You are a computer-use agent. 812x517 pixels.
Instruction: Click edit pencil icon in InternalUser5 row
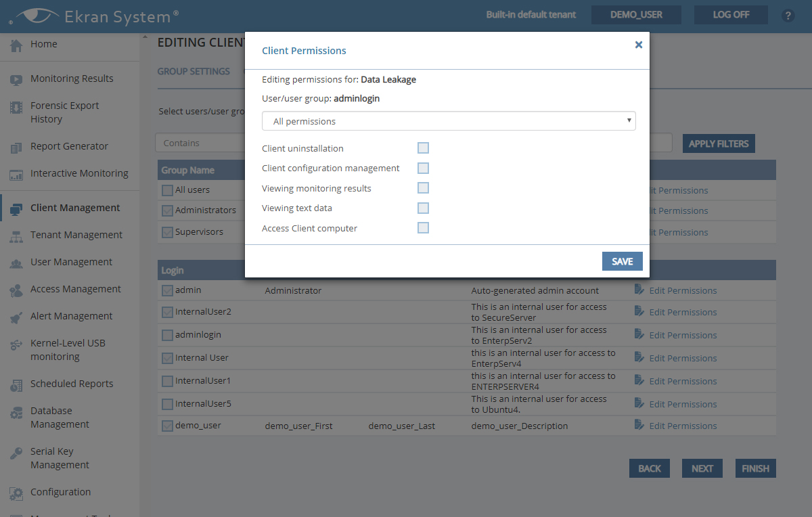pos(639,403)
